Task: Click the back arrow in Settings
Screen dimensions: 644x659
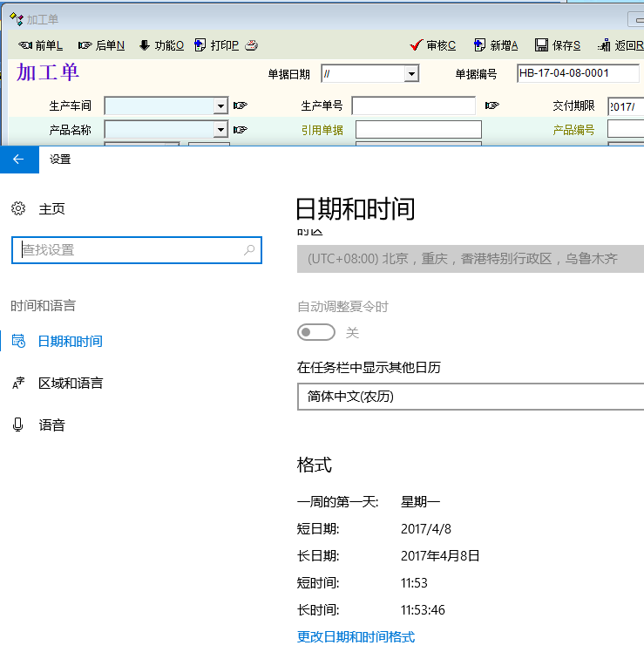Action: click(x=19, y=160)
